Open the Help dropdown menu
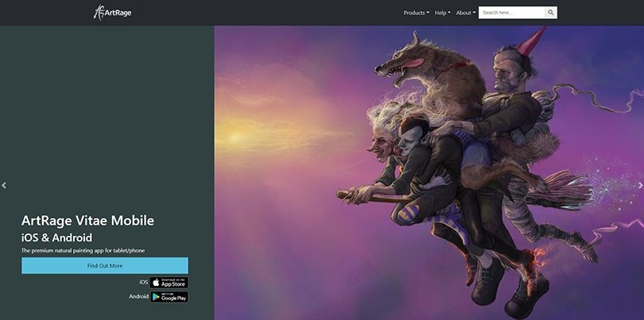Image resolution: width=644 pixels, height=320 pixels. tap(442, 13)
